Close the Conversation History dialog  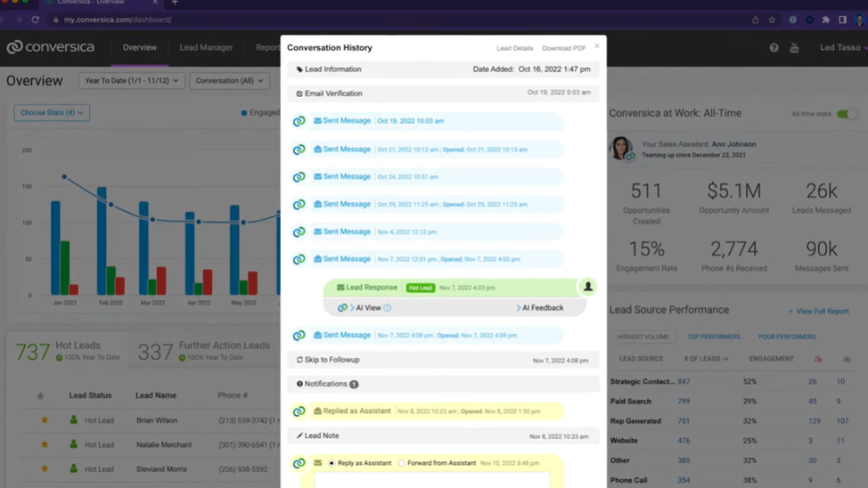(x=597, y=46)
